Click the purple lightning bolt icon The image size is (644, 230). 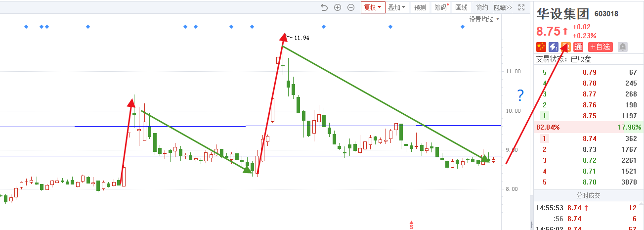click(554, 47)
